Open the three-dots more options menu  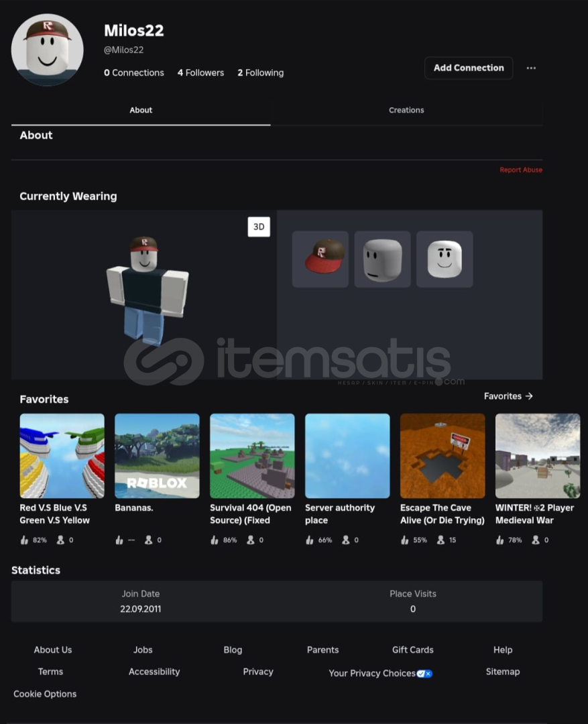coord(531,68)
